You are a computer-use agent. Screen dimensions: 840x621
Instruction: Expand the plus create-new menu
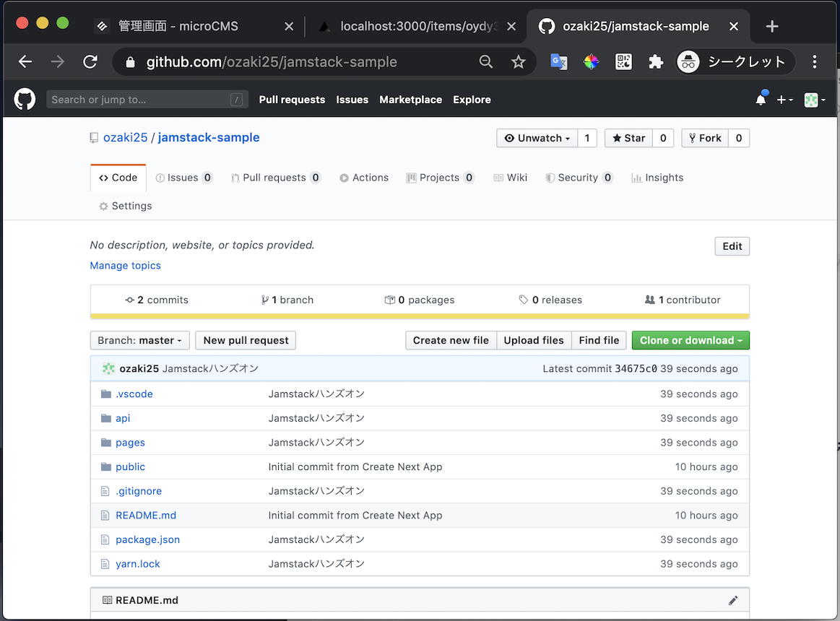(x=785, y=100)
